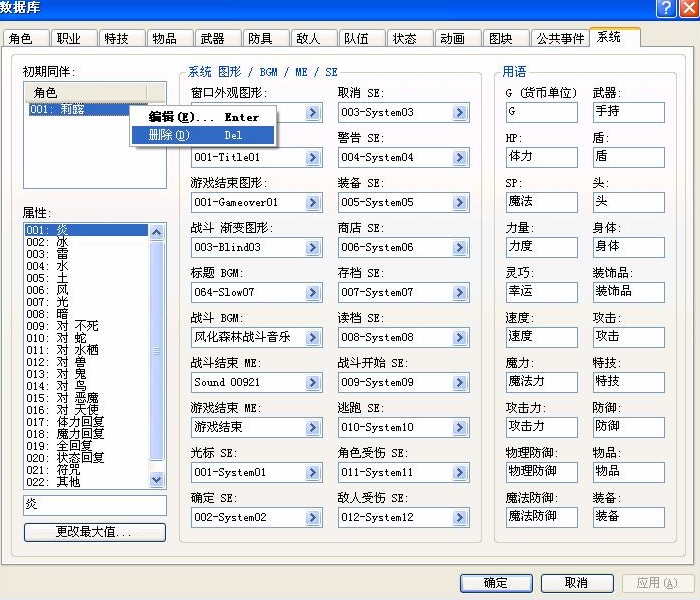The height and width of the screenshot is (600, 700).
Task: Click the SP term field 魔法
Action: (x=542, y=202)
